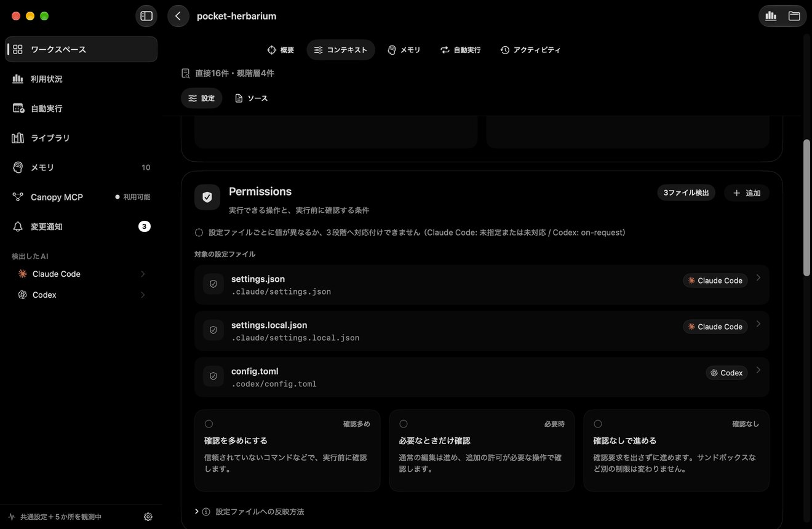Switch to the メモリ tab
The width and height of the screenshot is (812, 529).
(404, 50)
